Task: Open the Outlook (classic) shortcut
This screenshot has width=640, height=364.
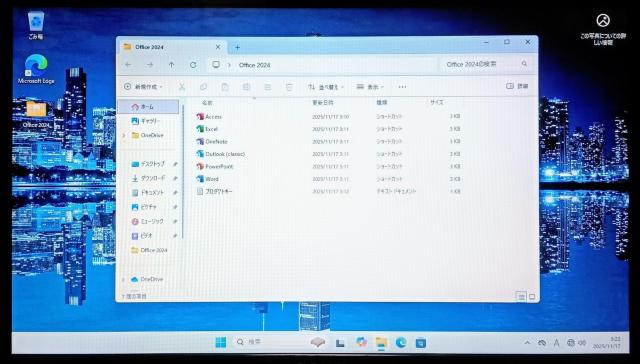Action: [x=220, y=154]
